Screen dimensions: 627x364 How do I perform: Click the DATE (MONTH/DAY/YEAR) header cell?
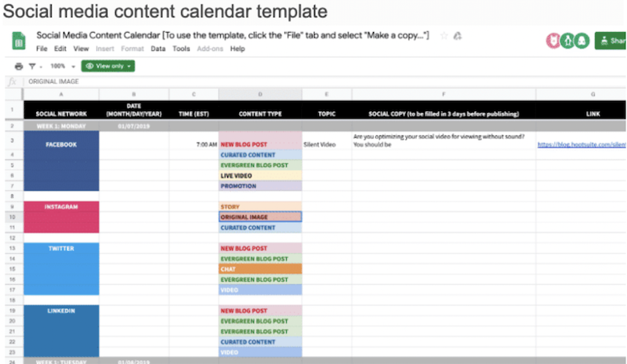pos(134,110)
